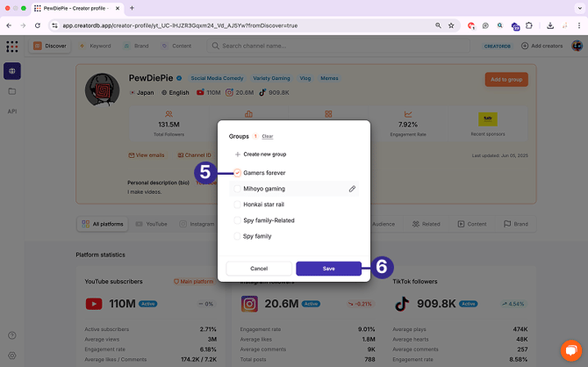The height and width of the screenshot is (367, 588).
Task: Select the Social Media Comedy tag
Action: [x=217, y=78]
